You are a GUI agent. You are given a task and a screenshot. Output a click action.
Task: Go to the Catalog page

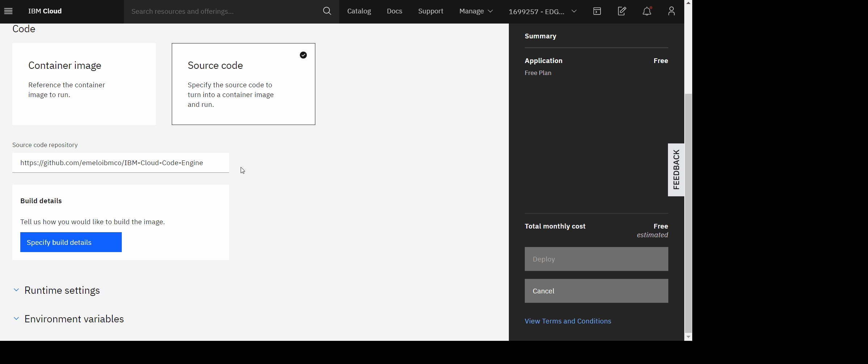(359, 11)
